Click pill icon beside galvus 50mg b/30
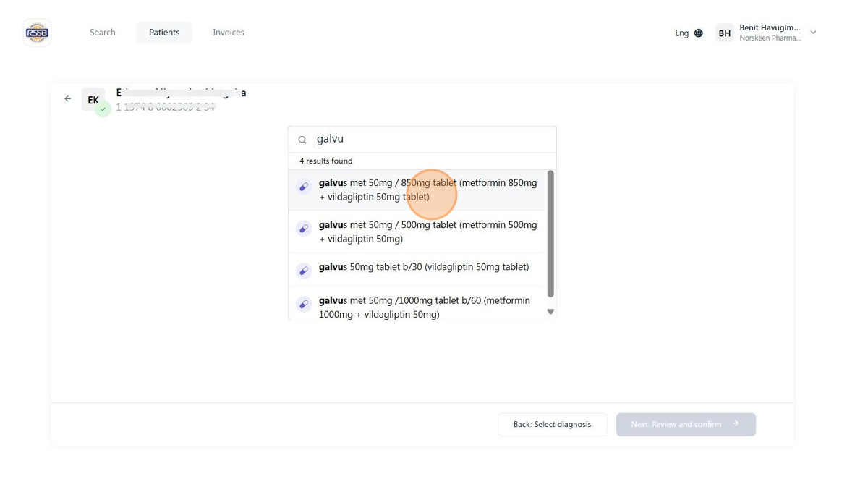The height and width of the screenshot is (484, 868). click(x=304, y=271)
